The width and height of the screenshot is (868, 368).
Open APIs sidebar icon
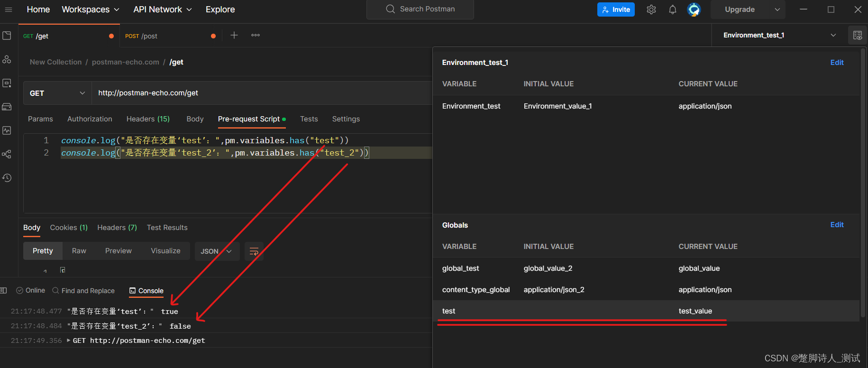click(7, 59)
